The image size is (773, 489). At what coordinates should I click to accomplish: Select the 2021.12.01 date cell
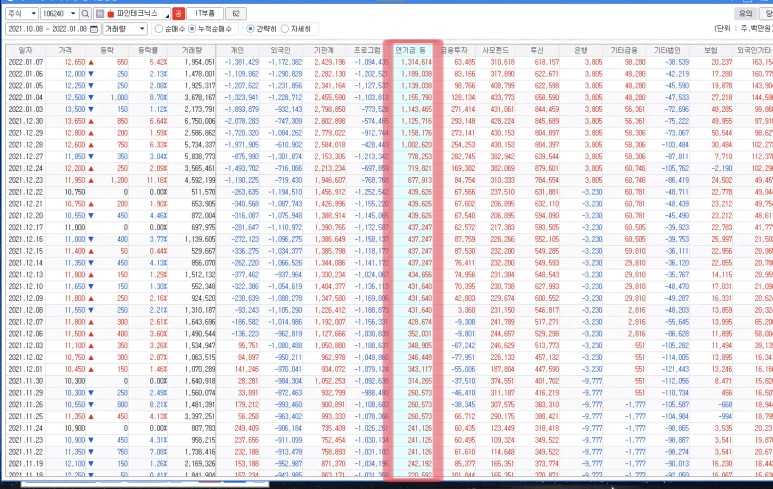click(26, 369)
